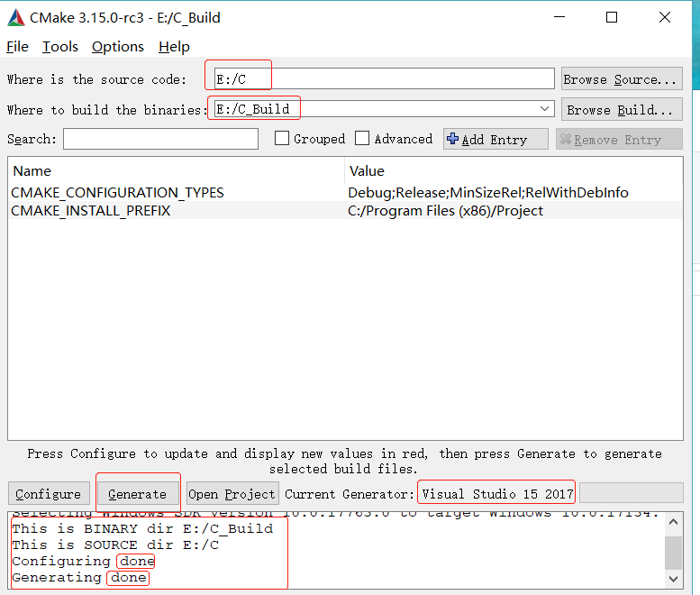Open the File menu
The width and height of the screenshot is (700, 595).
click(x=17, y=47)
